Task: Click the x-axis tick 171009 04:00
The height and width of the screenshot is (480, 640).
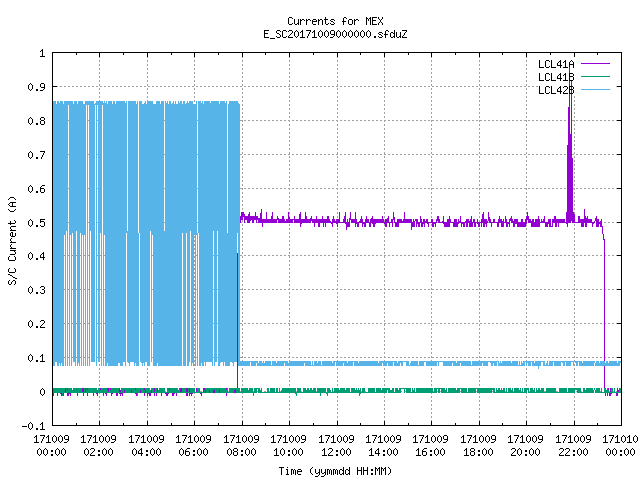Action: 146,446
